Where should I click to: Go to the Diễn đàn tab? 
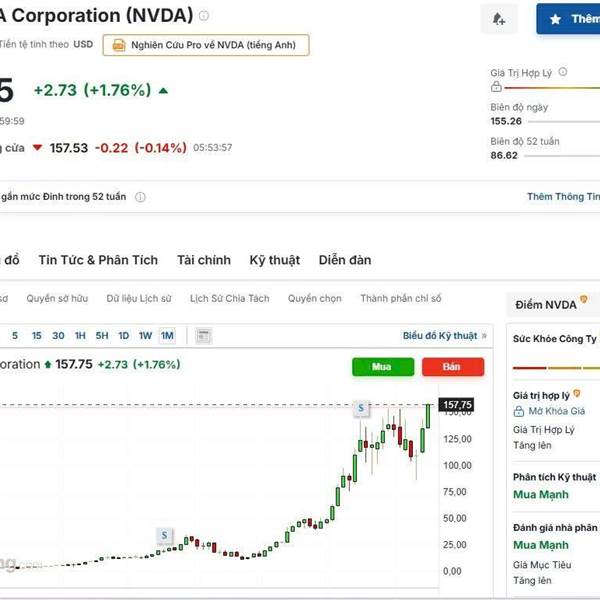point(345,260)
